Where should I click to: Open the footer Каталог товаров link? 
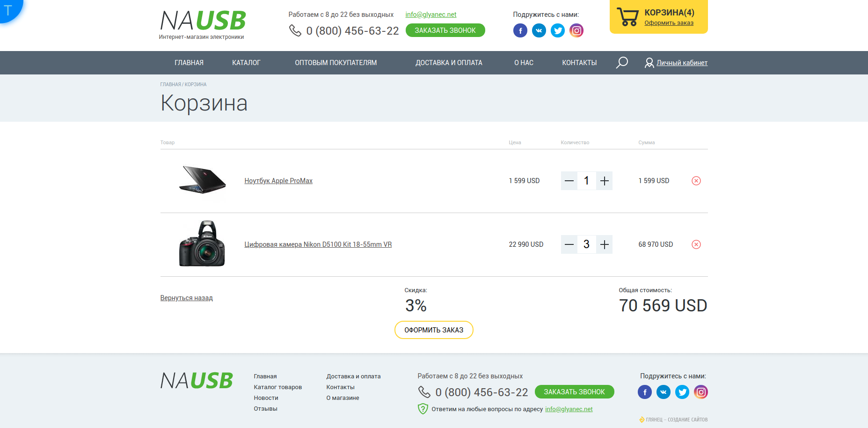click(277, 387)
